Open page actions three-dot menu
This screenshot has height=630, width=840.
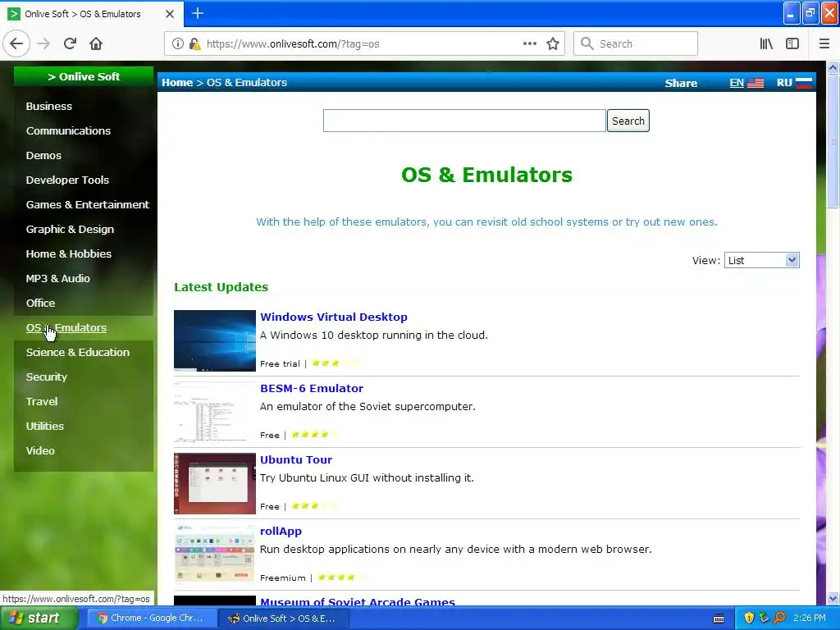coord(529,44)
